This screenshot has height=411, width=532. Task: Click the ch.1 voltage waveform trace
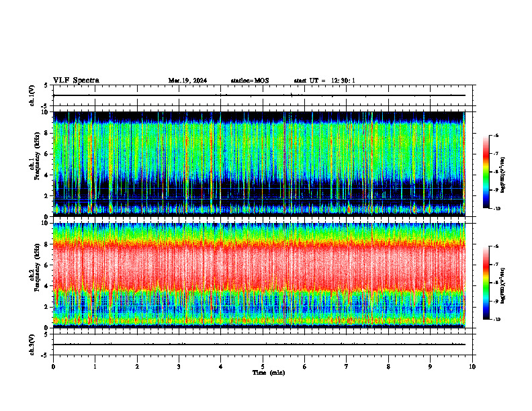point(259,95)
